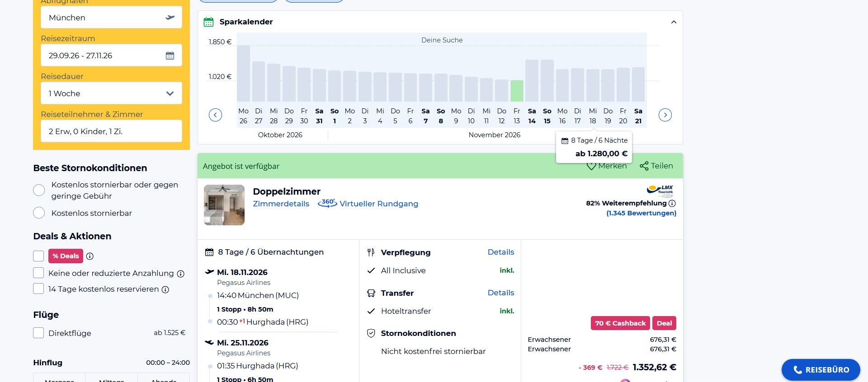
Task: Select the Sunday 15 November price bar
Action: (547, 80)
